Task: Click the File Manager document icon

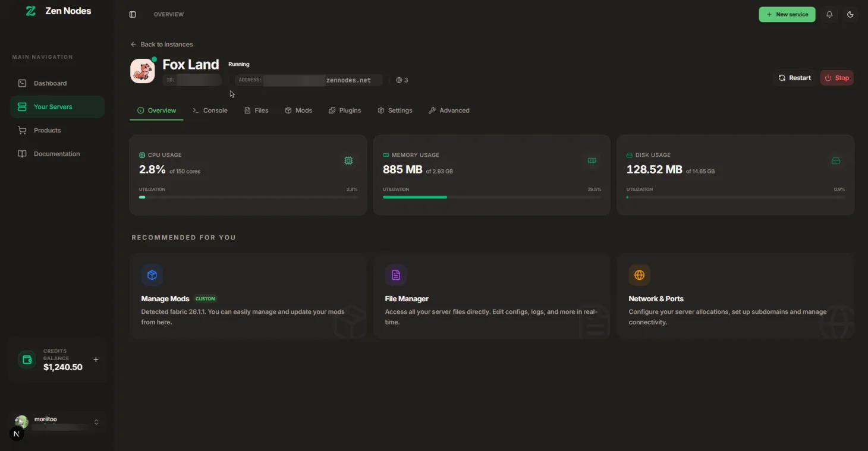Action: point(396,275)
